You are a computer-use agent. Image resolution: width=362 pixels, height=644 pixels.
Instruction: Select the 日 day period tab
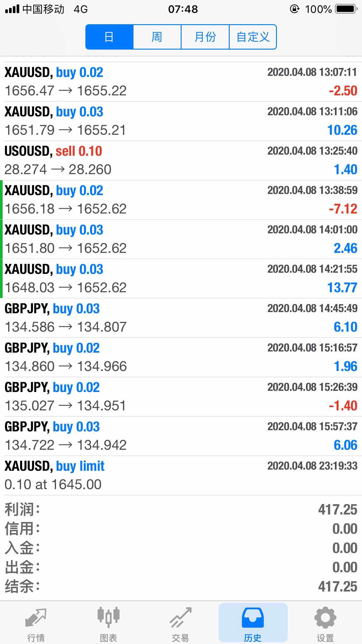pos(109,37)
